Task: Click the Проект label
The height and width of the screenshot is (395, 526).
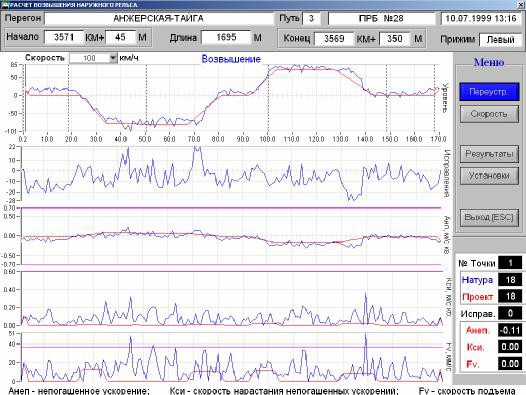Action: tap(477, 297)
